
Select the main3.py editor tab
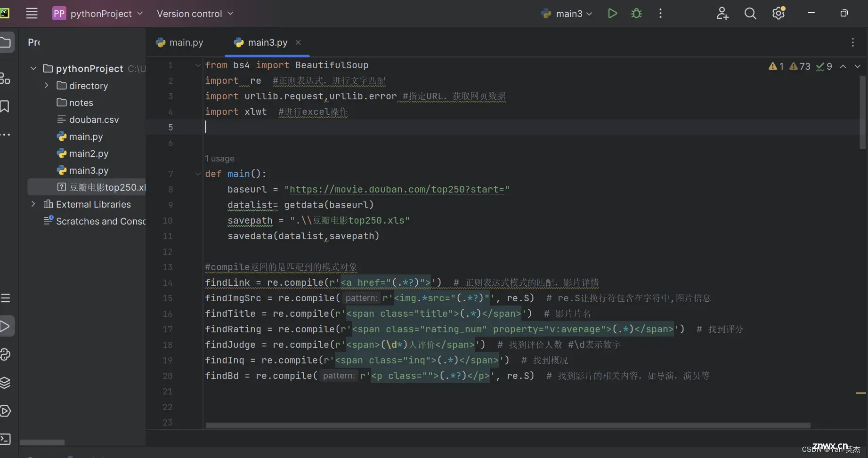click(268, 42)
